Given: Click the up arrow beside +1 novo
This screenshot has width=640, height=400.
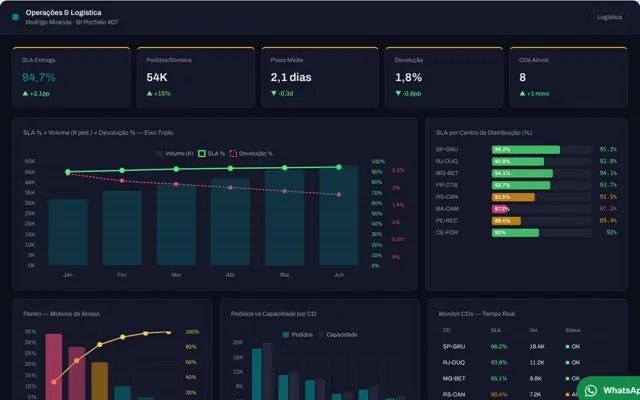Looking at the screenshot, I should pyautogui.click(x=522, y=93).
